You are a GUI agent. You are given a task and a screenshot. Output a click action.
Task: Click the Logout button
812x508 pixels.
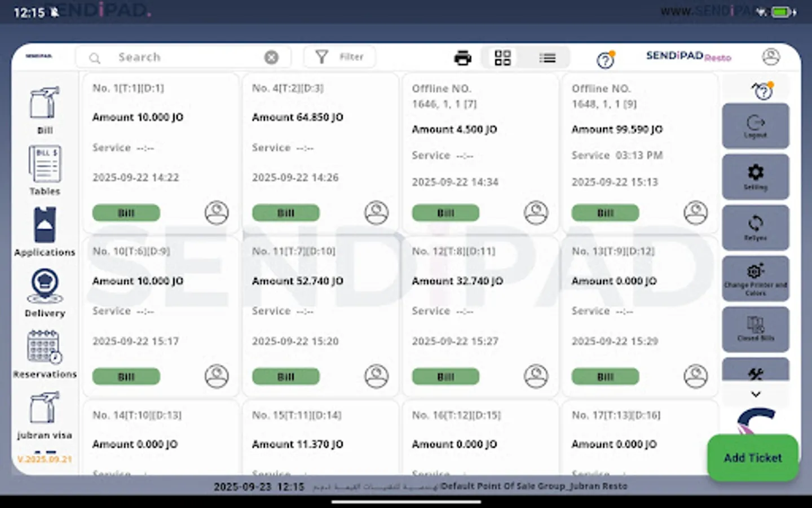(x=756, y=125)
